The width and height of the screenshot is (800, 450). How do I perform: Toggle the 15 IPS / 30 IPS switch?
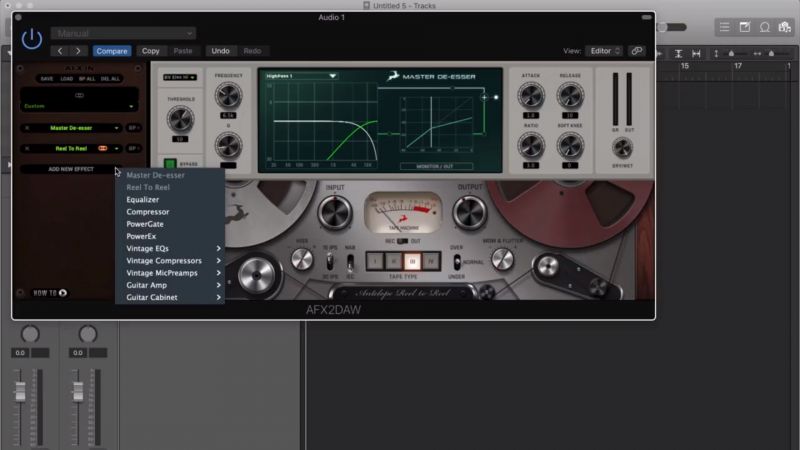330,262
